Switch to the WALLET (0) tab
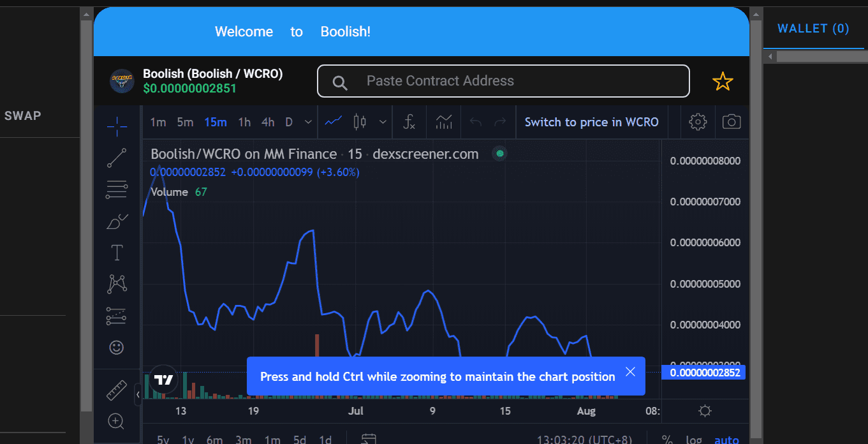 (x=813, y=29)
